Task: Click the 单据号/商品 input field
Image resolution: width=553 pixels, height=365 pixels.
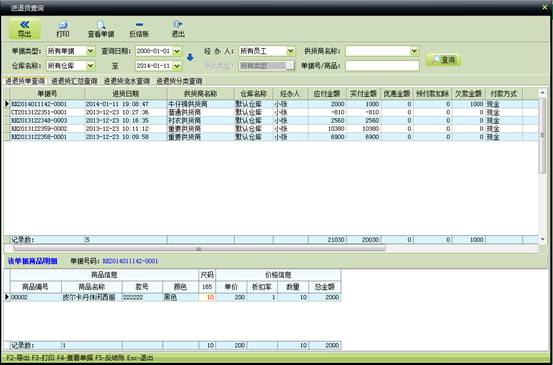Action: point(382,66)
